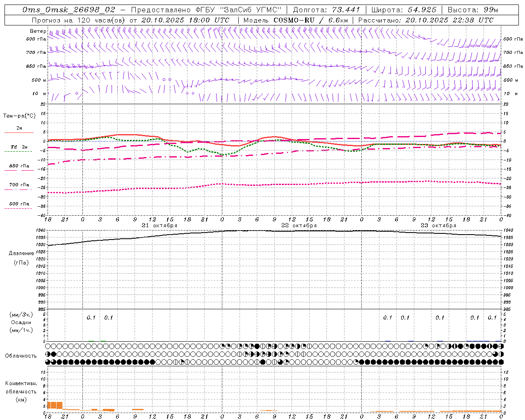Select the longitude value Долгота: 73.441

pyautogui.click(x=326, y=10)
